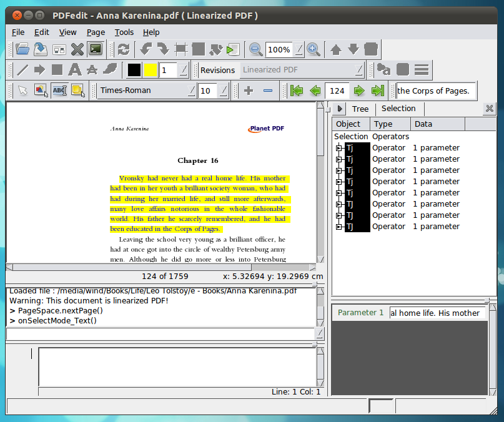Click the horizontal lines toolbar icon
The image size is (504, 422).
[x=422, y=69]
